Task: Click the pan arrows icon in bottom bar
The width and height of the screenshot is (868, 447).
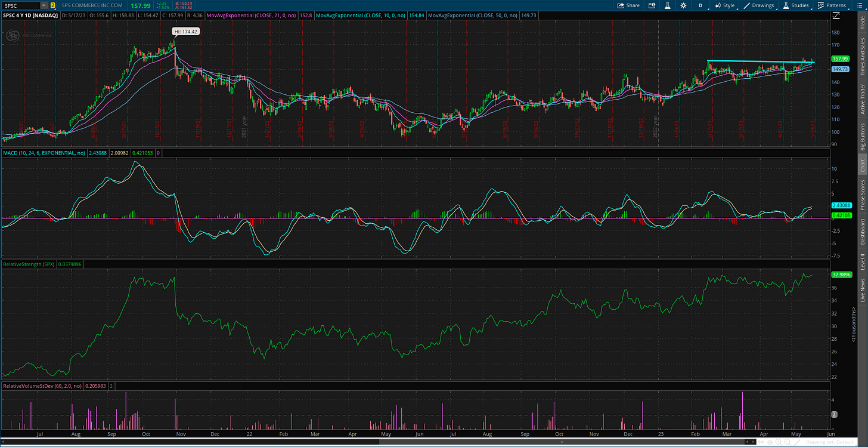Action: (761, 442)
